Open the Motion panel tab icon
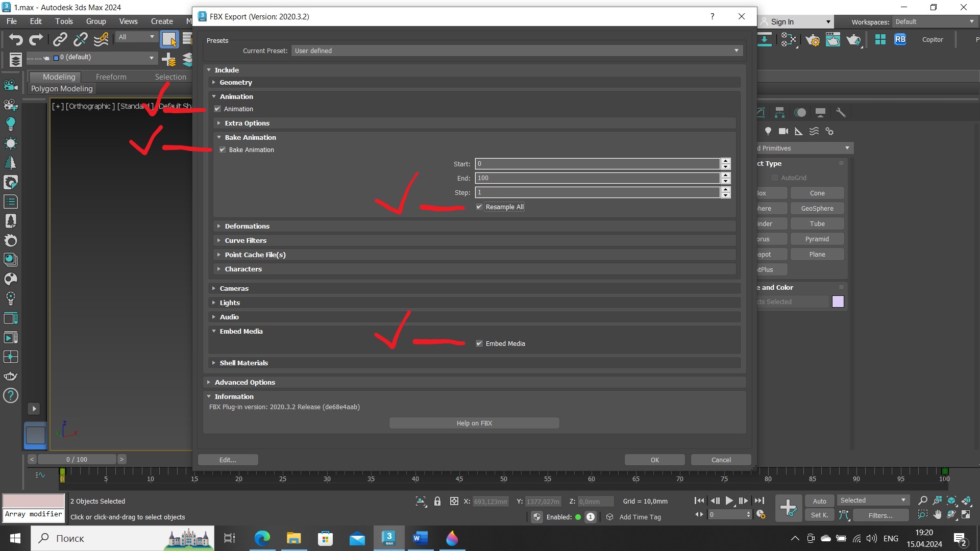Image resolution: width=980 pixels, height=551 pixels. [x=800, y=112]
